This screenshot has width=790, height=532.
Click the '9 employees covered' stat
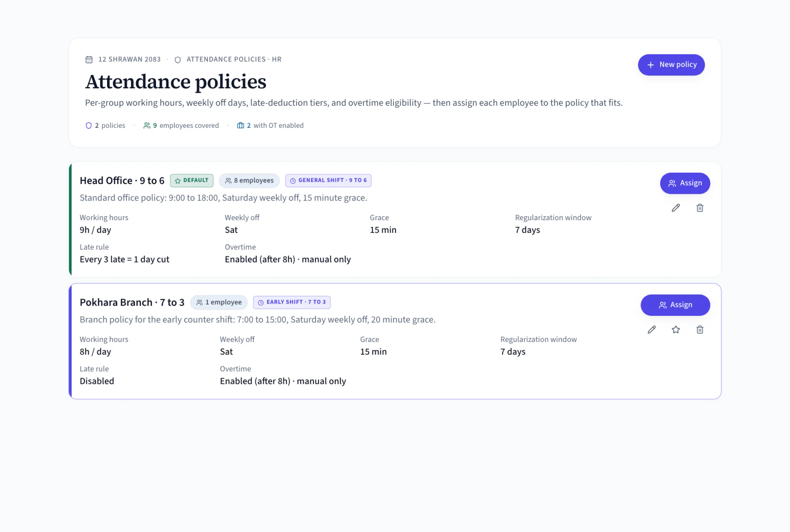pos(181,125)
